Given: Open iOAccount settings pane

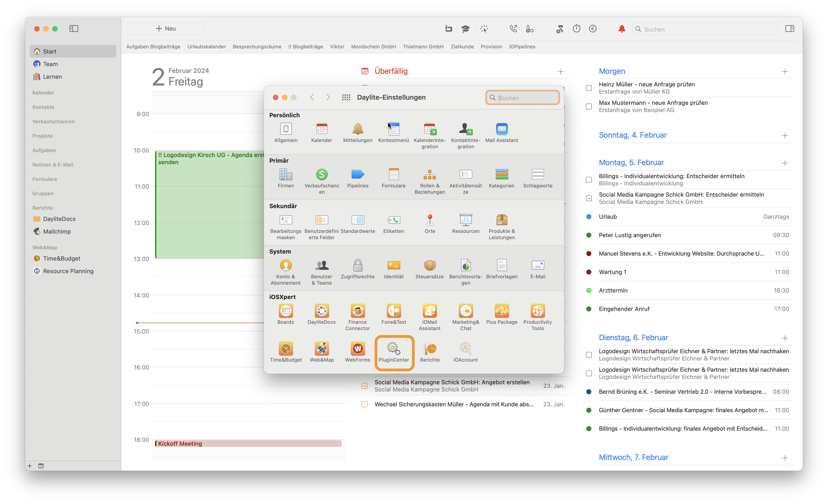Looking at the screenshot, I should click(466, 352).
